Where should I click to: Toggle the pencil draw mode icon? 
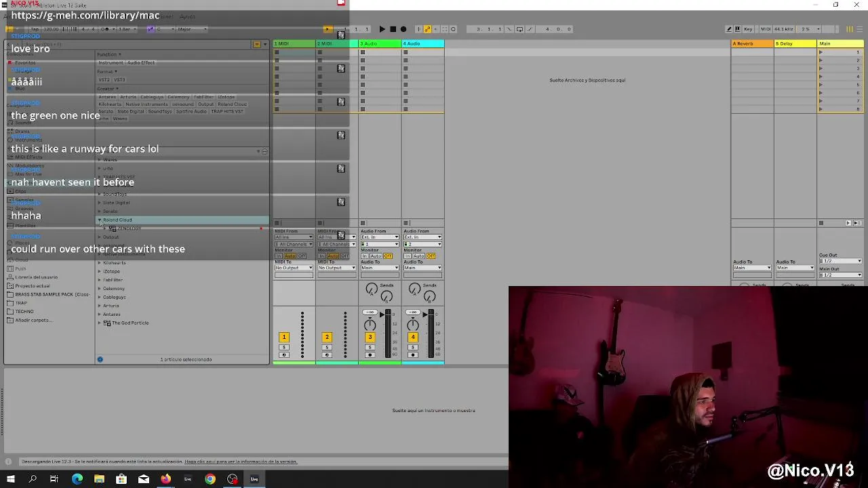point(729,29)
